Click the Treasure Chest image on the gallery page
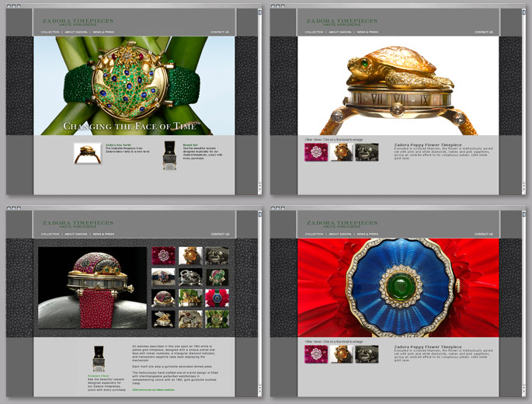This screenshot has height=404, width=532. [99, 360]
